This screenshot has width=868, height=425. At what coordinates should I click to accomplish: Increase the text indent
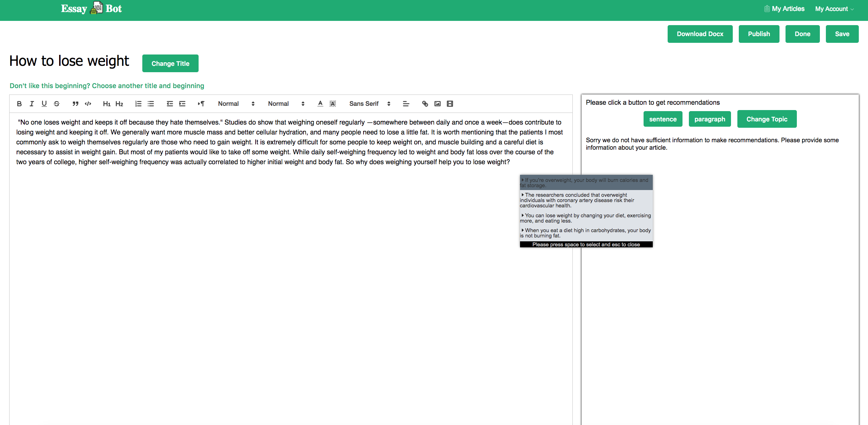pyautogui.click(x=182, y=104)
